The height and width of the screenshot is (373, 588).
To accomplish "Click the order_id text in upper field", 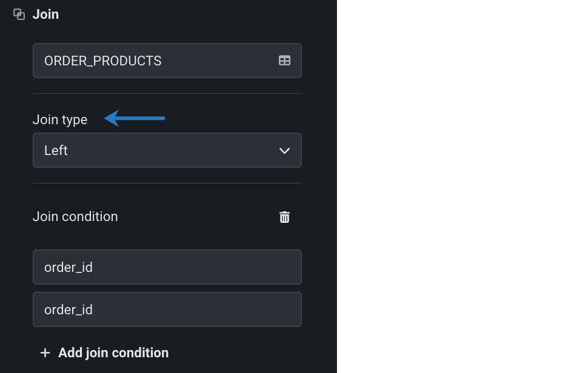I will (x=68, y=267).
